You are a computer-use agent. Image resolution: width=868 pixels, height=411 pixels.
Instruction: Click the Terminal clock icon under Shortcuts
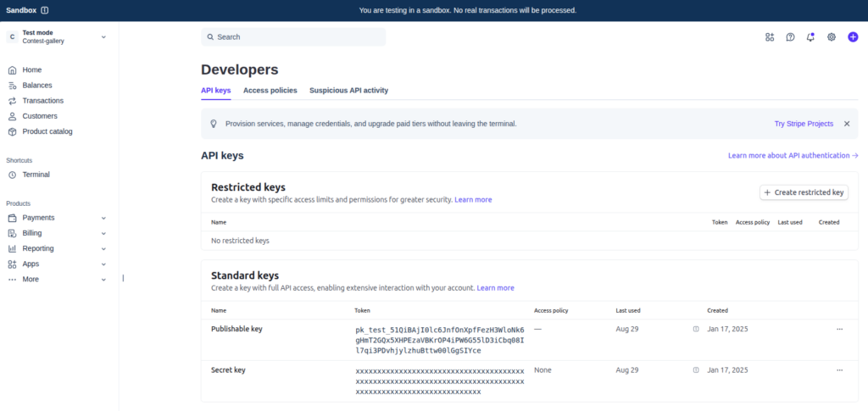pos(12,175)
